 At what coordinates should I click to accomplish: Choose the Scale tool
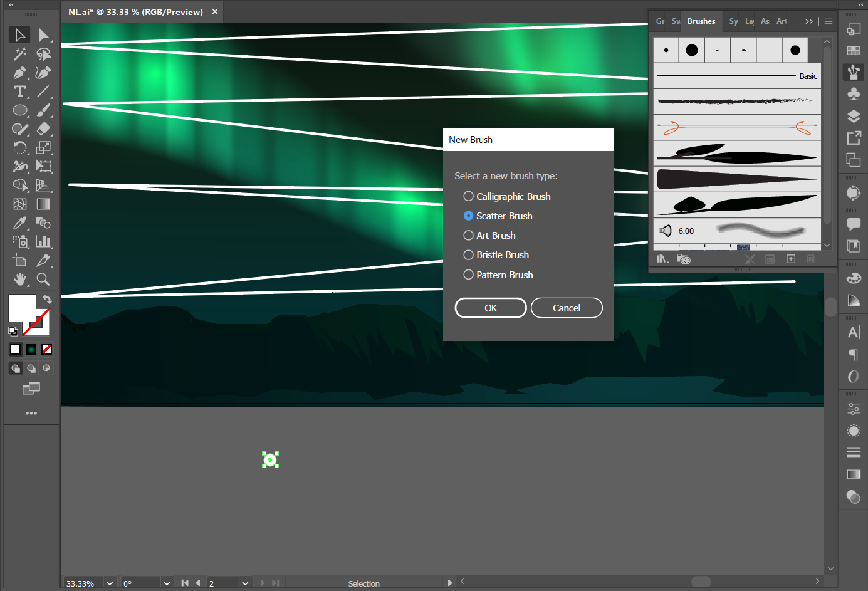[43, 148]
